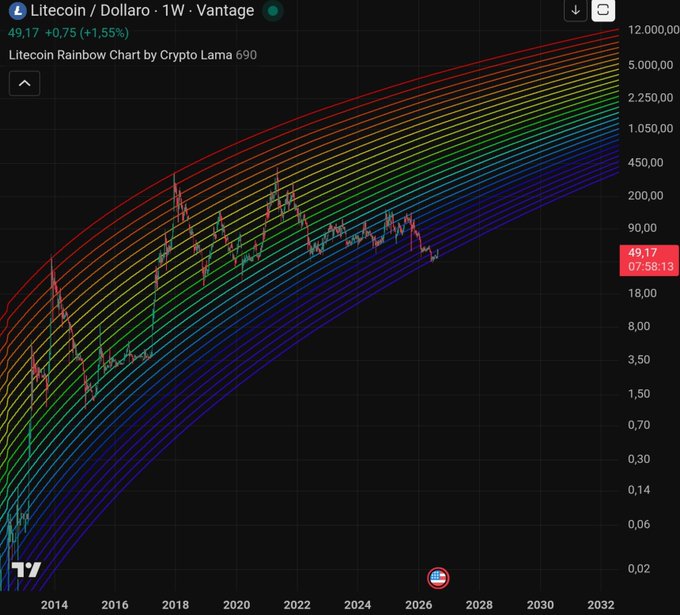This screenshot has height=615, width=680.
Task: Click the 1.050,00 price axis label
Action: pos(650,128)
